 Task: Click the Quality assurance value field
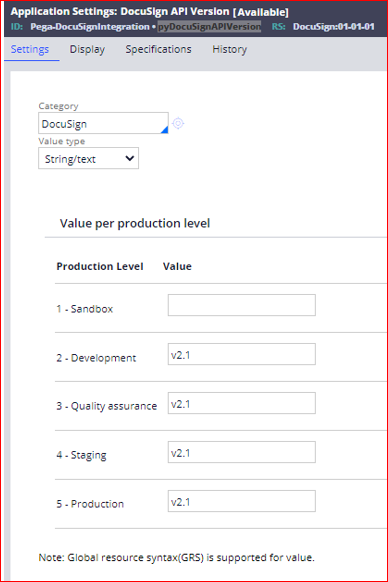(x=242, y=403)
